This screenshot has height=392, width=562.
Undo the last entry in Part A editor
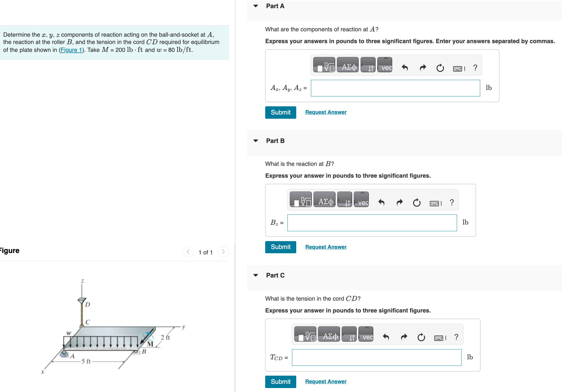pos(405,68)
